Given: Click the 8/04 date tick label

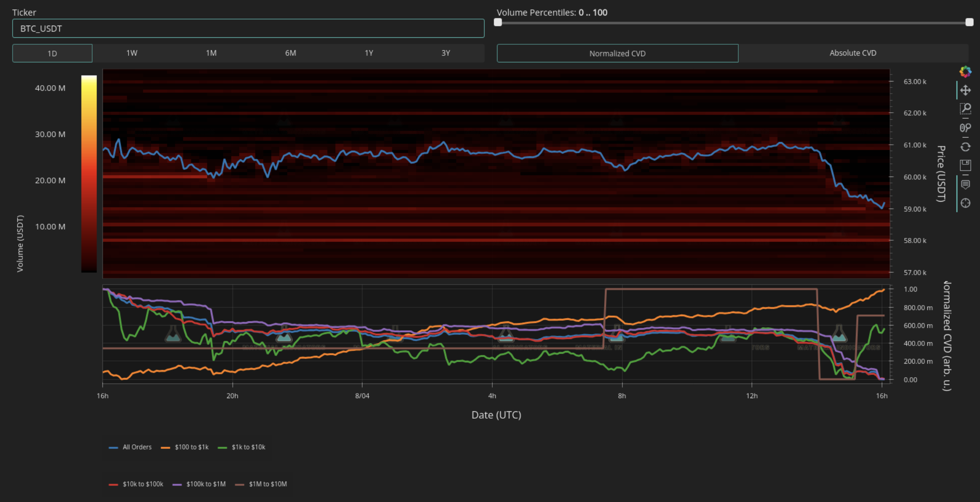Looking at the screenshot, I should [x=362, y=396].
